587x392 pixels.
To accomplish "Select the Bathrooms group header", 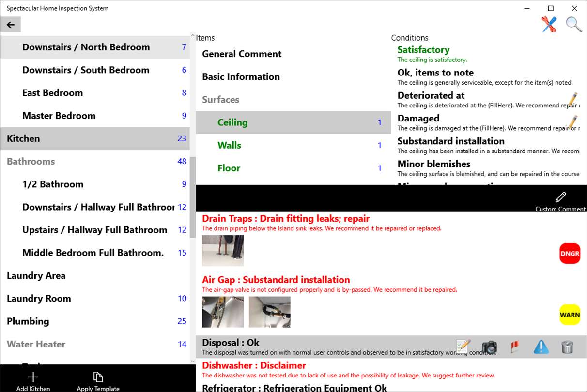I will tap(95, 161).
